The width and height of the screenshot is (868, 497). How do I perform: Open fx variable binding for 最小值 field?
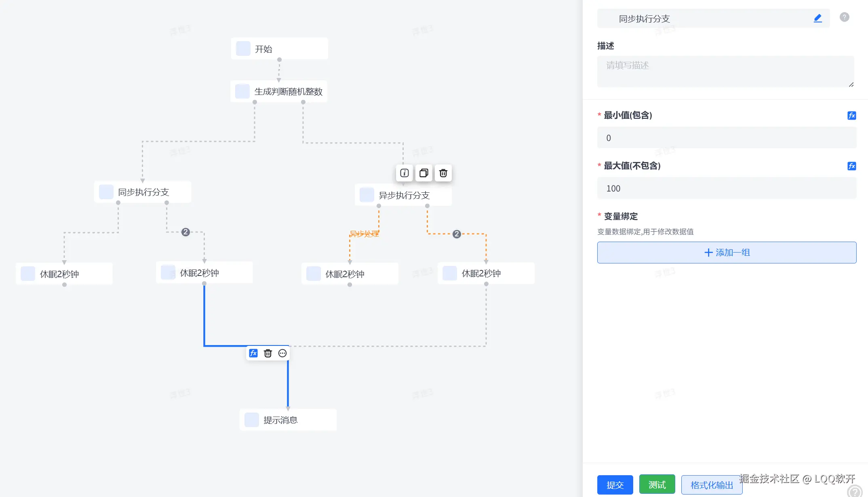[x=852, y=116]
